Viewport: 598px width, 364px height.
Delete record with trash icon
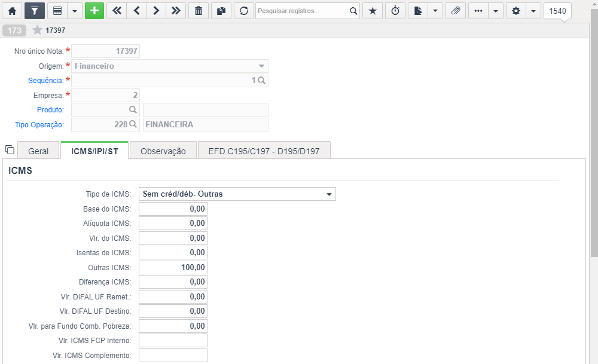click(199, 11)
